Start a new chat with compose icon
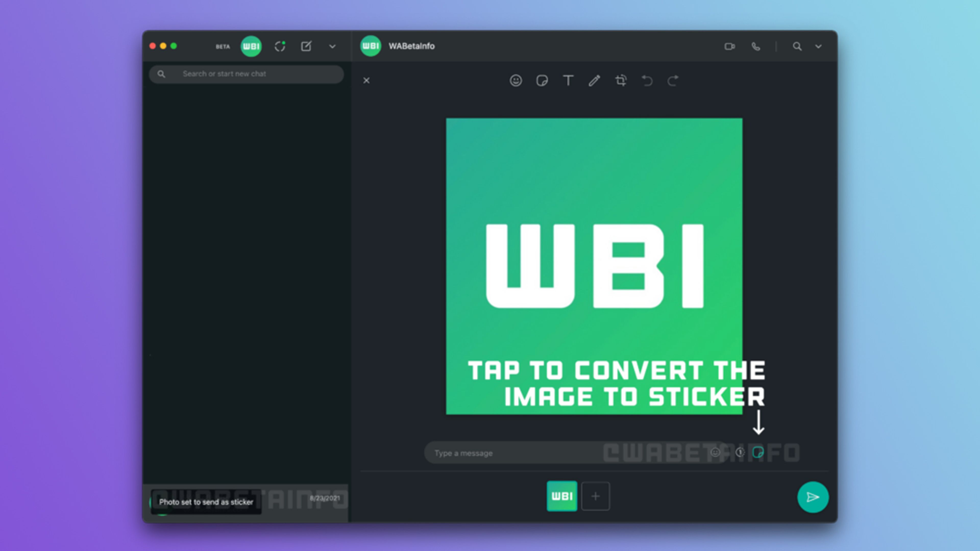The height and width of the screenshot is (551, 980). coord(306,46)
